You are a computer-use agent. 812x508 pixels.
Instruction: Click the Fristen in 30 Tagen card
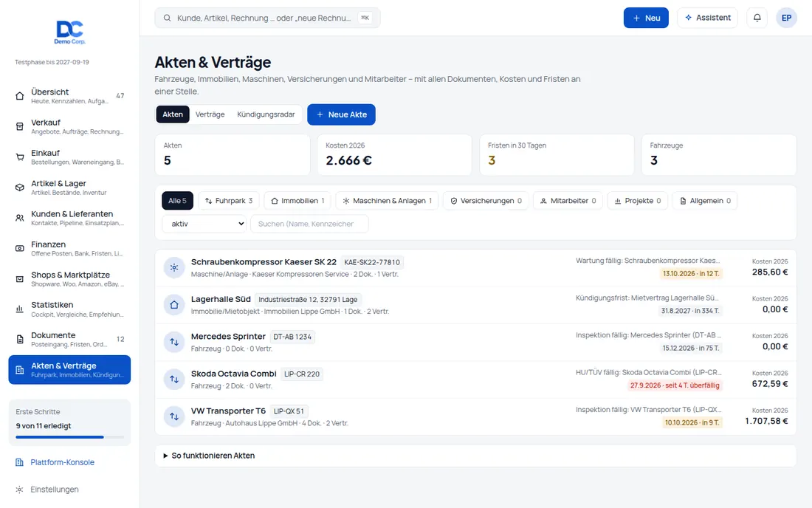pyautogui.click(x=557, y=155)
